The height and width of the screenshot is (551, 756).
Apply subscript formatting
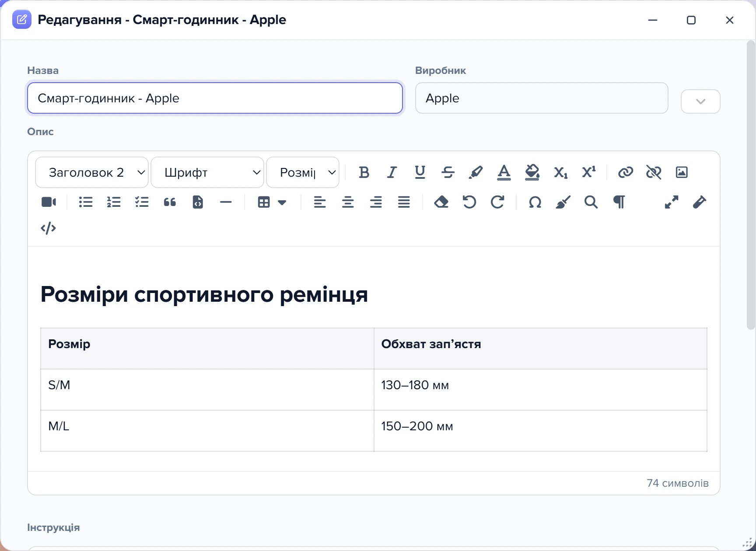click(x=560, y=172)
